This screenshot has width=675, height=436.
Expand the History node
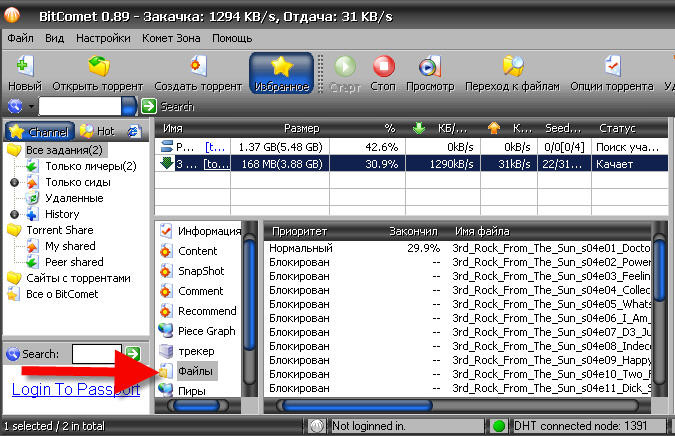[x=14, y=214]
